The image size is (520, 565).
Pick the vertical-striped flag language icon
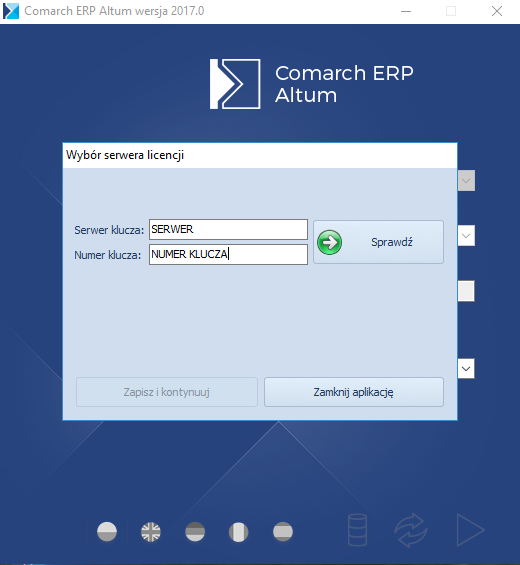pos(239,532)
